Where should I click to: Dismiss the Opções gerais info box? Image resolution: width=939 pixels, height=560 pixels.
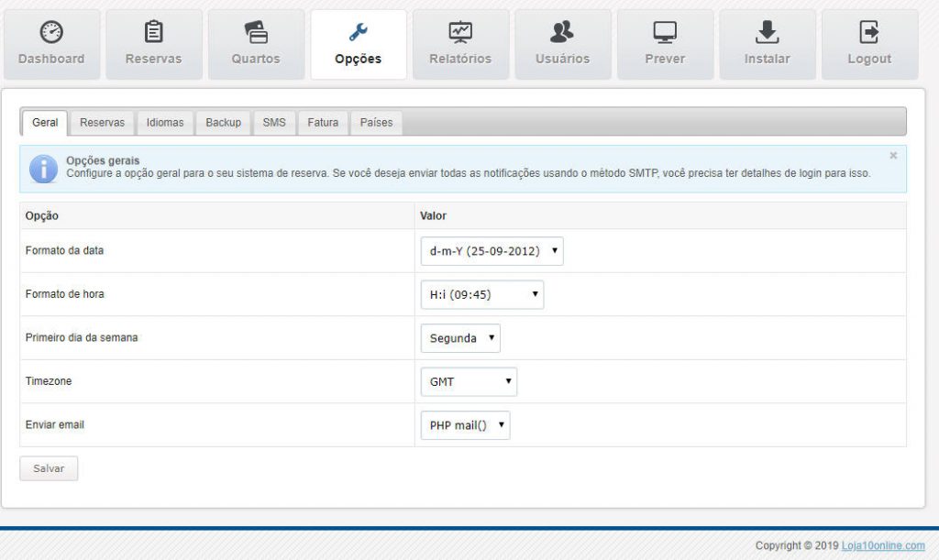coord(893,156)
